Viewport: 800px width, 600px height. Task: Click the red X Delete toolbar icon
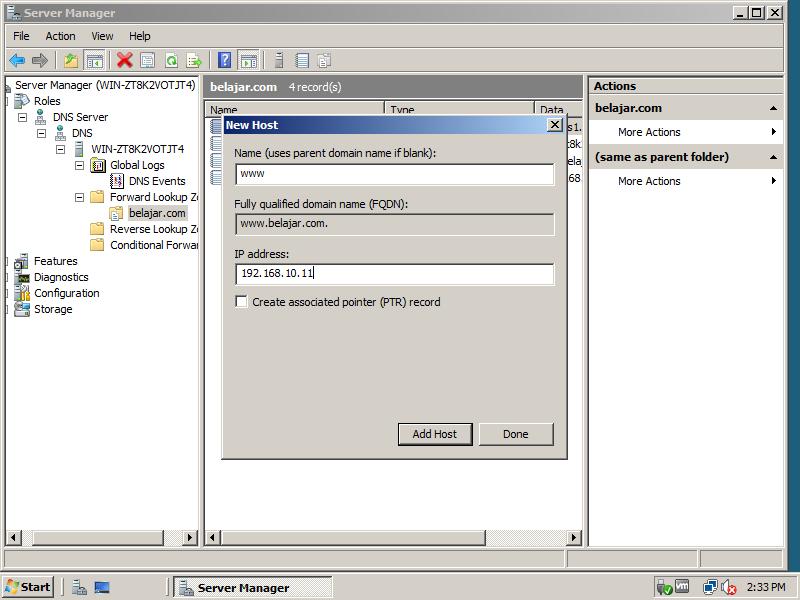[124, 61]
